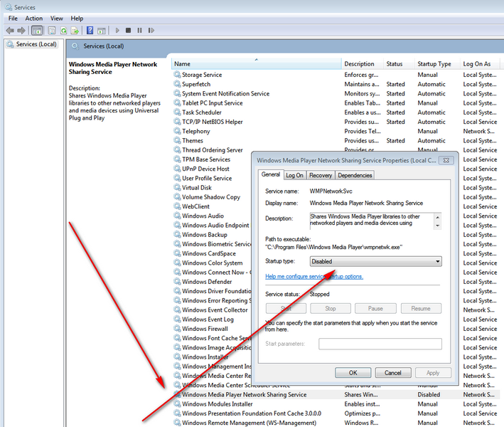Click the gear icon beside WebClient
This screenshot has height=427, width=504.
coord(177,206)
